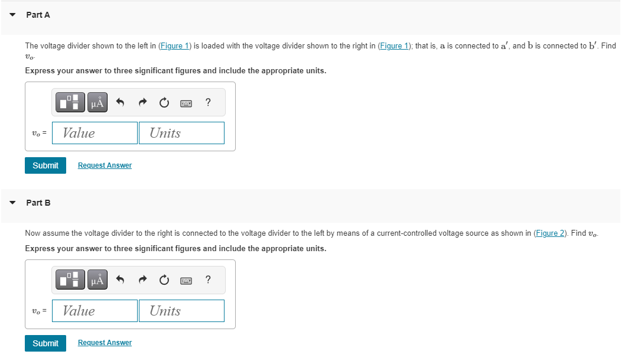631x364 pixels.
Task: Click the math templates icon in Part B
Action: point(69,279)
